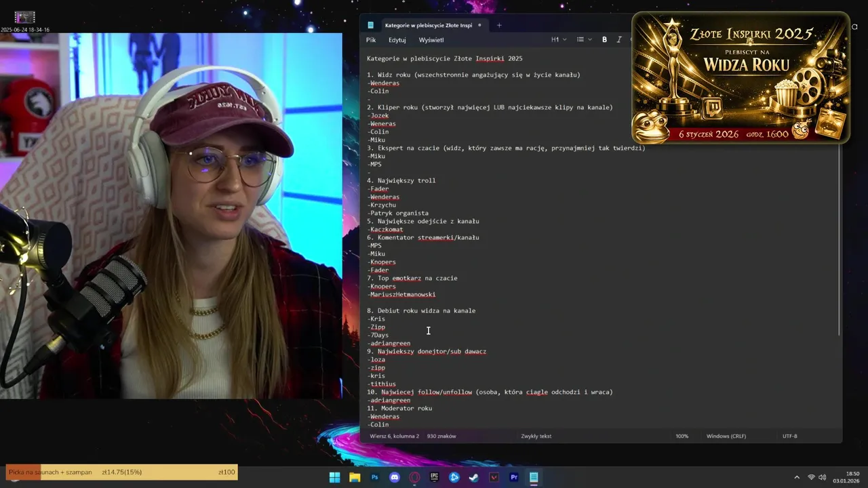Open the Wi-Fi network settings
This screenshot has height=488, width=868.
point(811,477)
